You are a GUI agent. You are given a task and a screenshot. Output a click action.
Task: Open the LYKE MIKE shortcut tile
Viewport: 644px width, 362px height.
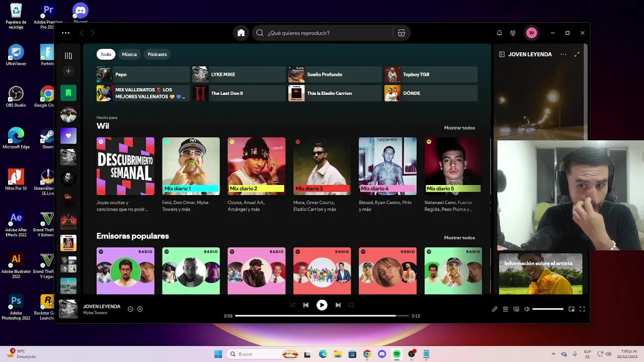pos(239,74)
